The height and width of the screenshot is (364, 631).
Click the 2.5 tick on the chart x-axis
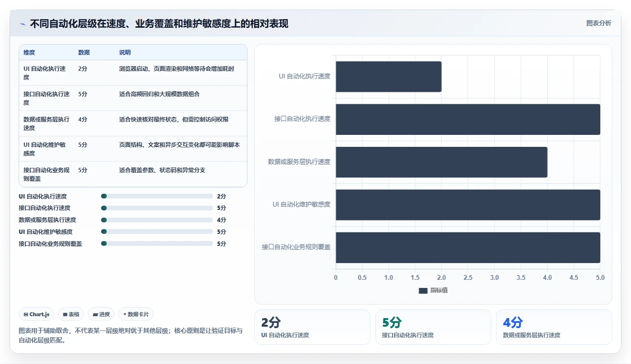[x=468, y=278]
